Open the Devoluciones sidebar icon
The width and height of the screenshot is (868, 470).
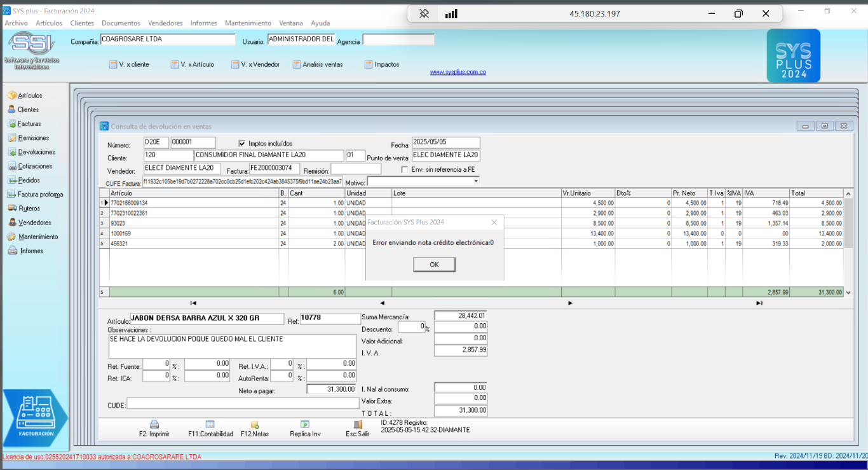(x=11, y=152)
